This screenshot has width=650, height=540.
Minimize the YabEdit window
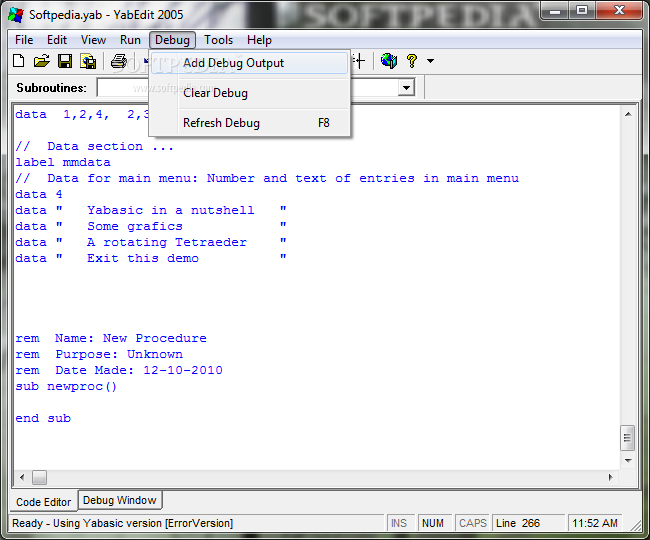point(555,10)
